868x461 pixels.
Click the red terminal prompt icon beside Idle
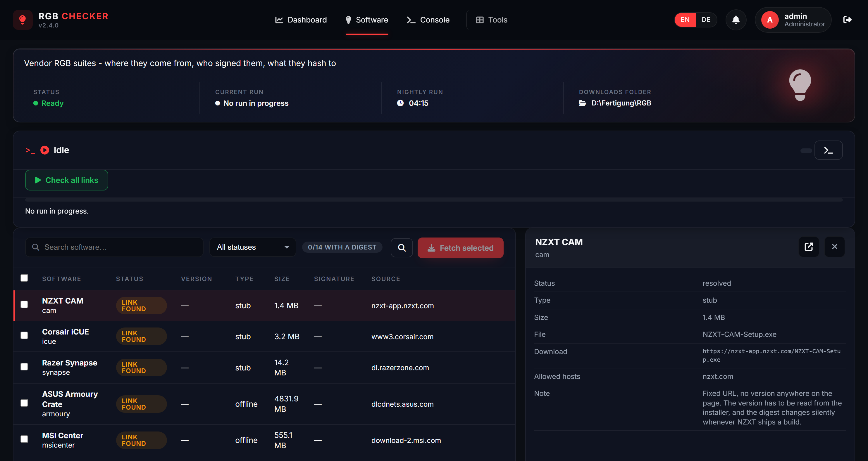click(30, 150)
